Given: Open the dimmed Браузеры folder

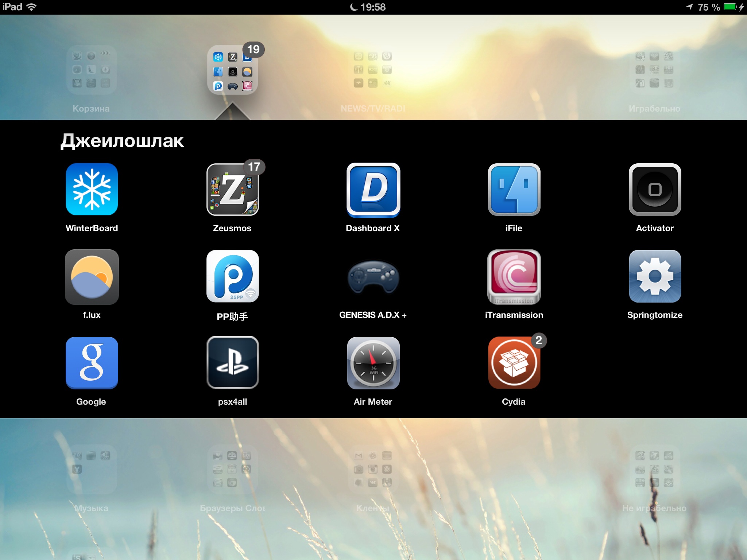Looking at the screenshot, I should click(x=232, y=469).
